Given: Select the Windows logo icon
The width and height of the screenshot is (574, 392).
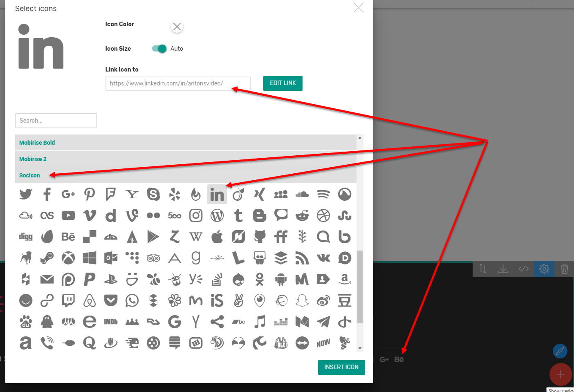Looking at the screenshot, I should click(90, 258).
